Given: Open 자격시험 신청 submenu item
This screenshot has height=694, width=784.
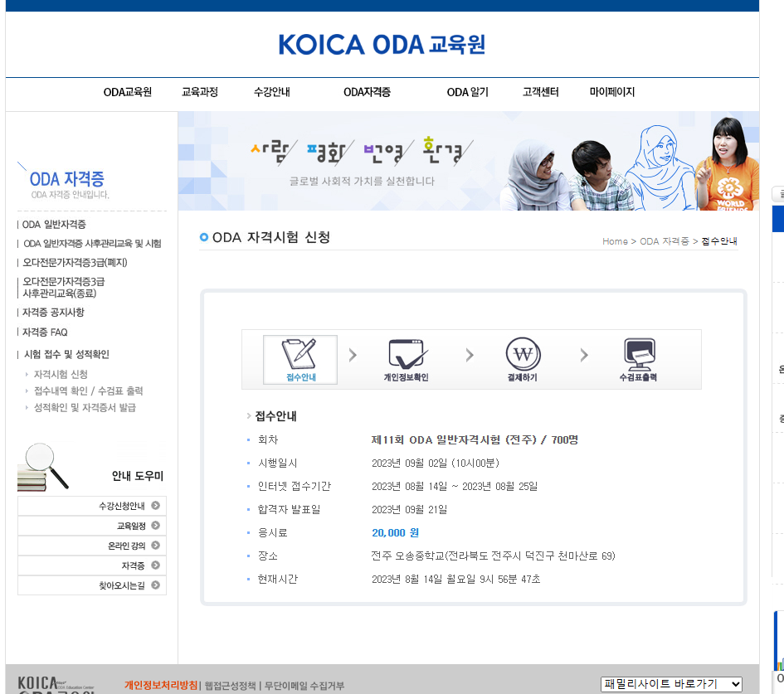Looking at the screenshot, I should click(61, 374).
